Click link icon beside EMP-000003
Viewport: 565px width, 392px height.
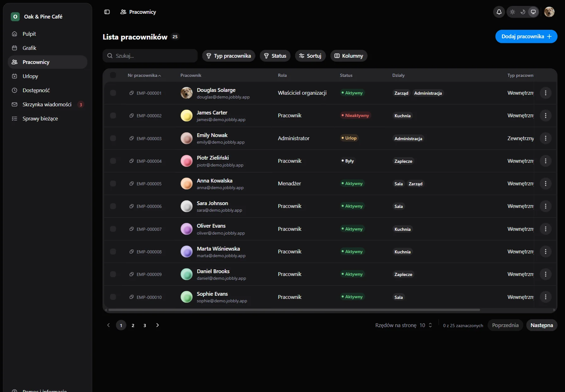coord(132,138)
